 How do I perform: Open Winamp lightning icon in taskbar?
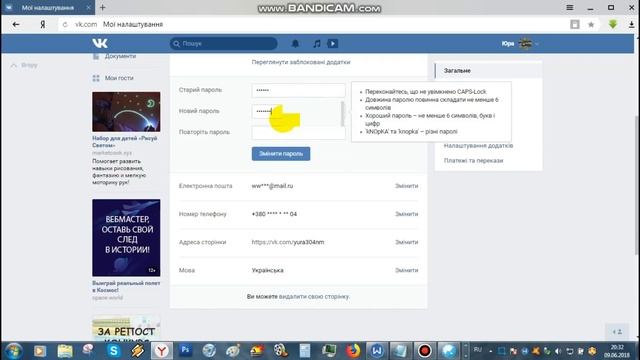[x=138, y=351]
